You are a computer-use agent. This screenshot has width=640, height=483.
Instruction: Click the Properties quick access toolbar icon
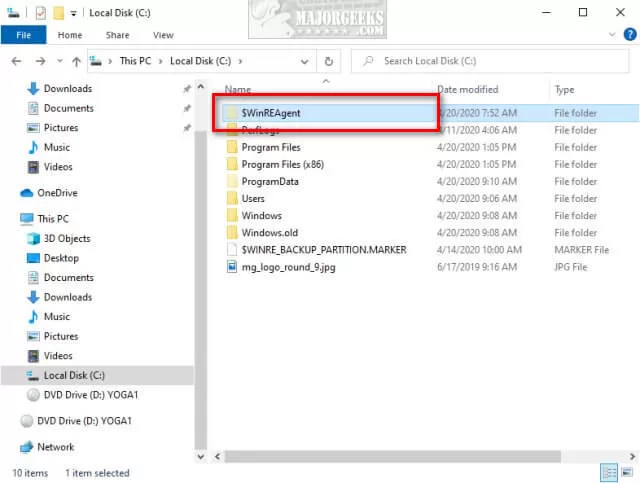(x=40, y=13)
